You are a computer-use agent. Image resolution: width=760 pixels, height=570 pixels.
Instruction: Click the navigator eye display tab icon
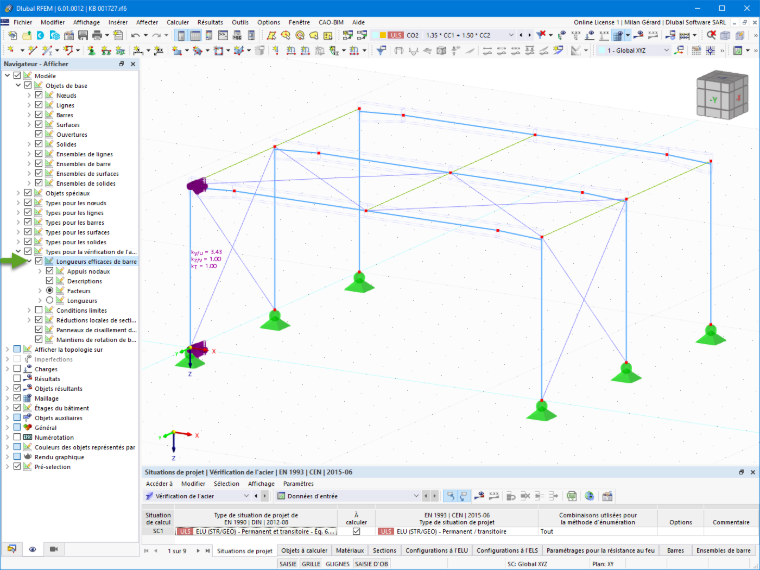(32, 549)
